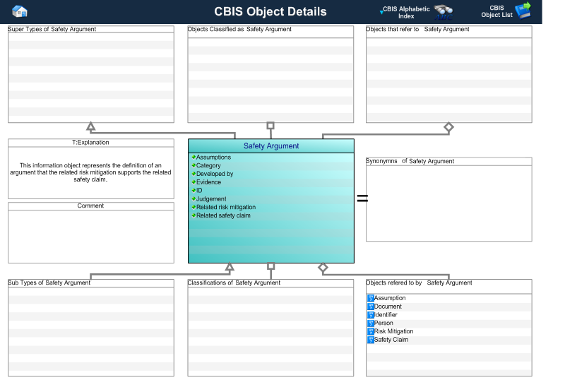Select the Evidence attribute text

tap(208, 182)
